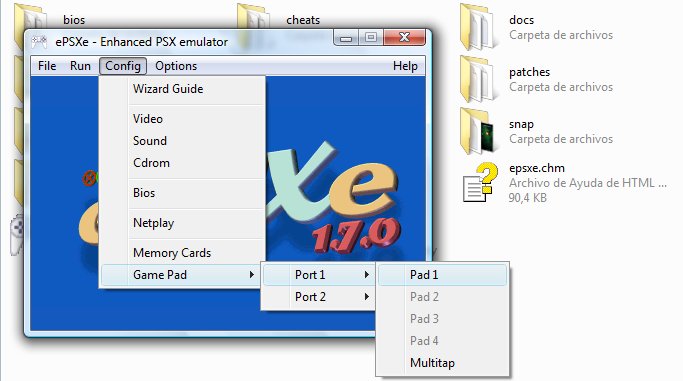Select the Sound configuration entry
This screenshot has height=381, width=683.
pyautogui.click(x=183, y=141)
